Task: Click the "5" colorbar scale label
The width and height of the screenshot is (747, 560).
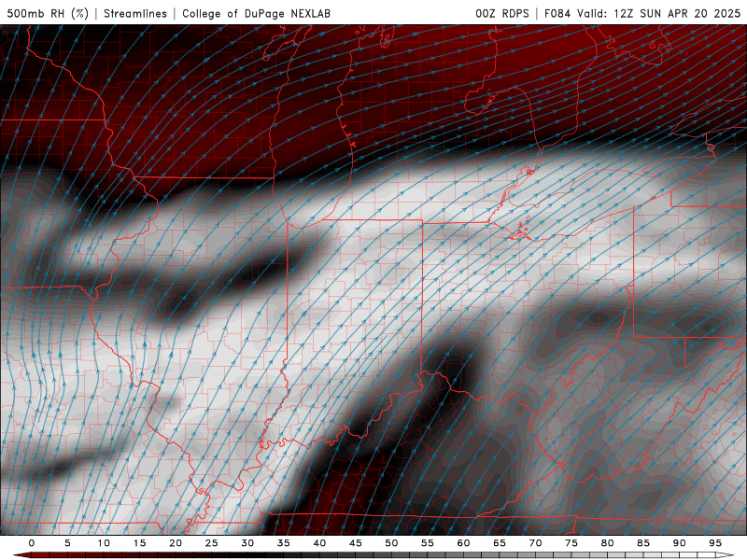Action: tap(67, 543)
